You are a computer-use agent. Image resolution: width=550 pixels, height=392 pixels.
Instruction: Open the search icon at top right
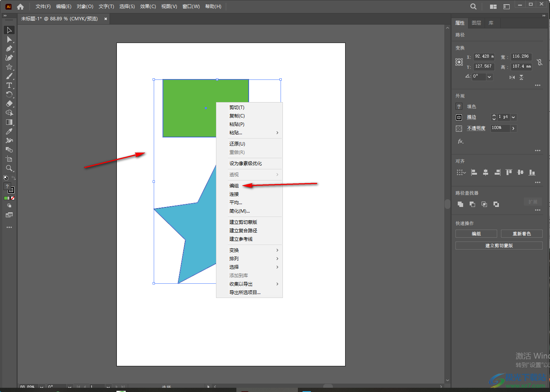[474, 7]
